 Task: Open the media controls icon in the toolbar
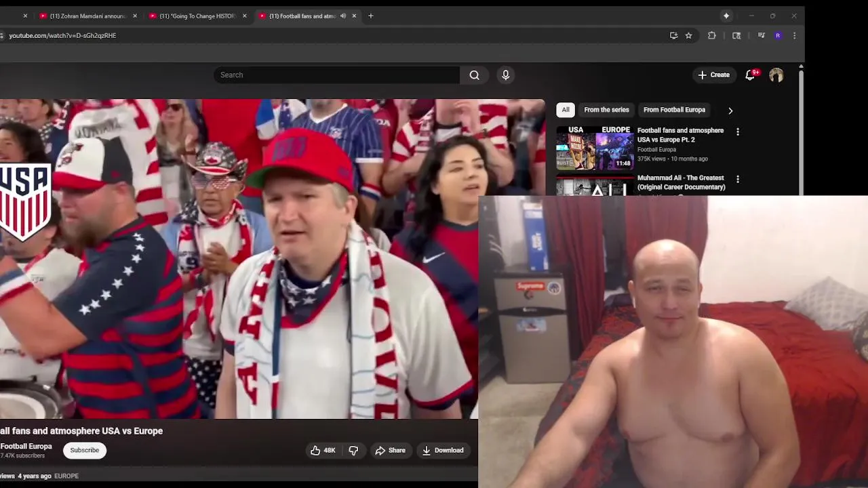762,35
